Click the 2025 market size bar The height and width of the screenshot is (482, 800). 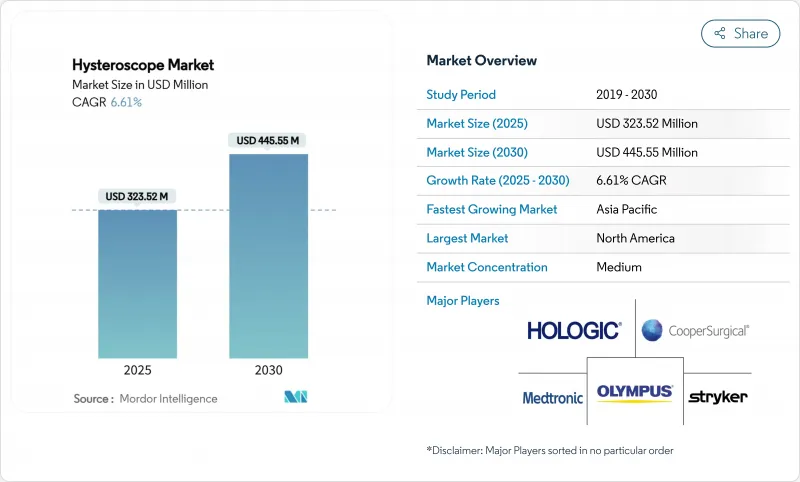click(x=137, y=283)
